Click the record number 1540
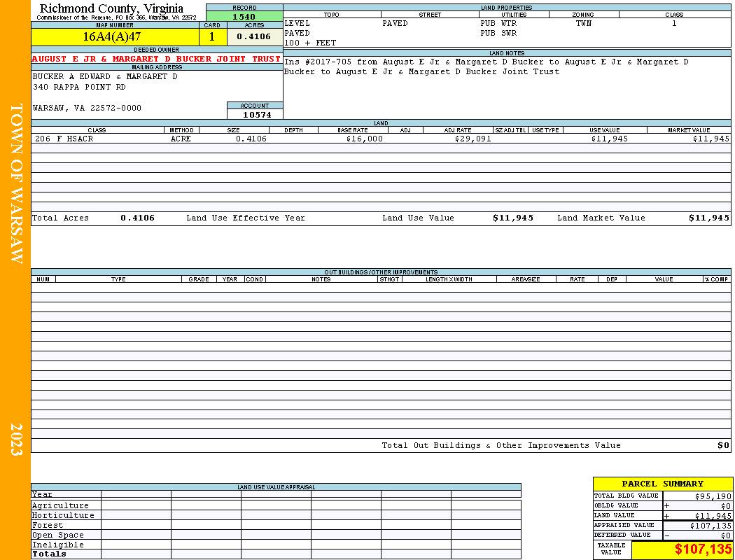The image size is (735, 560). 244,17
